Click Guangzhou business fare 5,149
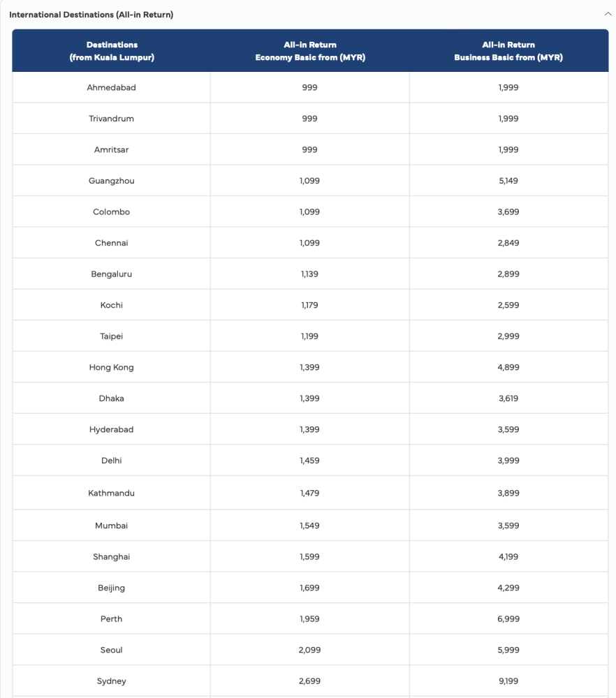 tap(508, 181)
